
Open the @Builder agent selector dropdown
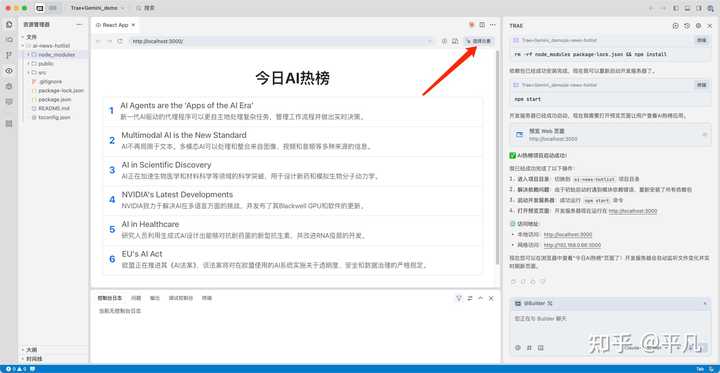(705, 304)
